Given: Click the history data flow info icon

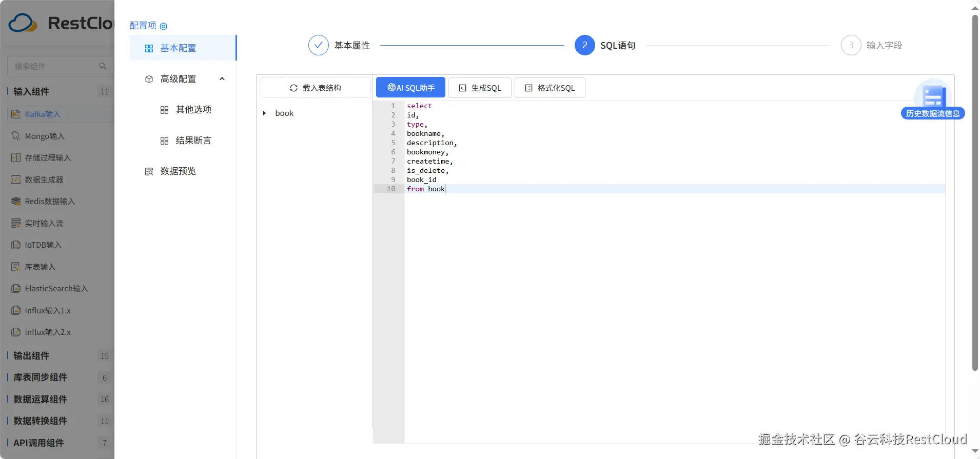Looking at the screenshot, I should 933,96.
